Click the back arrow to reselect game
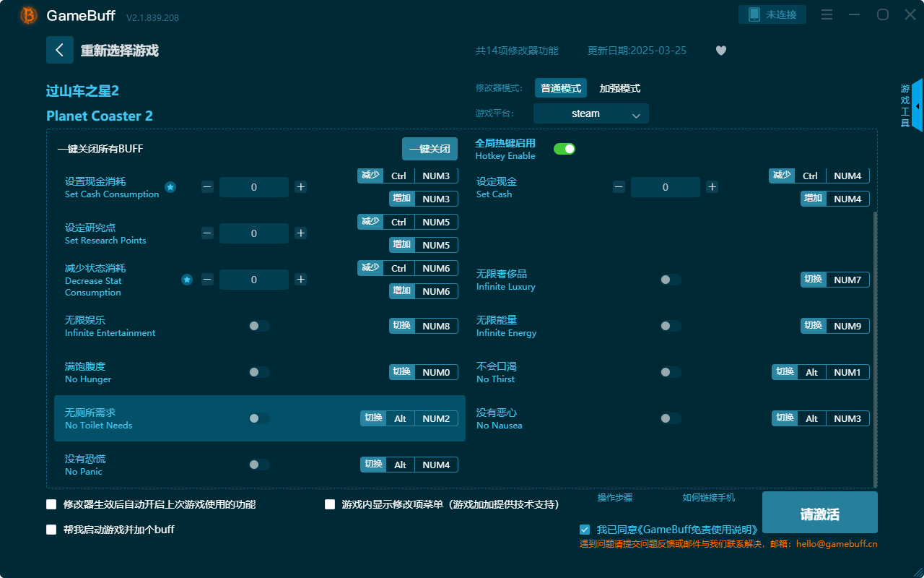The height and width of the screenshot is (578, 924). [60, 50]
